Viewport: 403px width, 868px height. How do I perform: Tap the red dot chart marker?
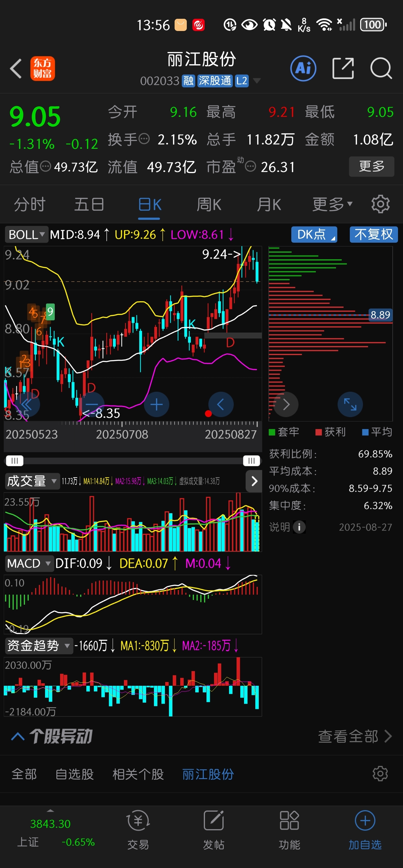[x=208, y=414]
